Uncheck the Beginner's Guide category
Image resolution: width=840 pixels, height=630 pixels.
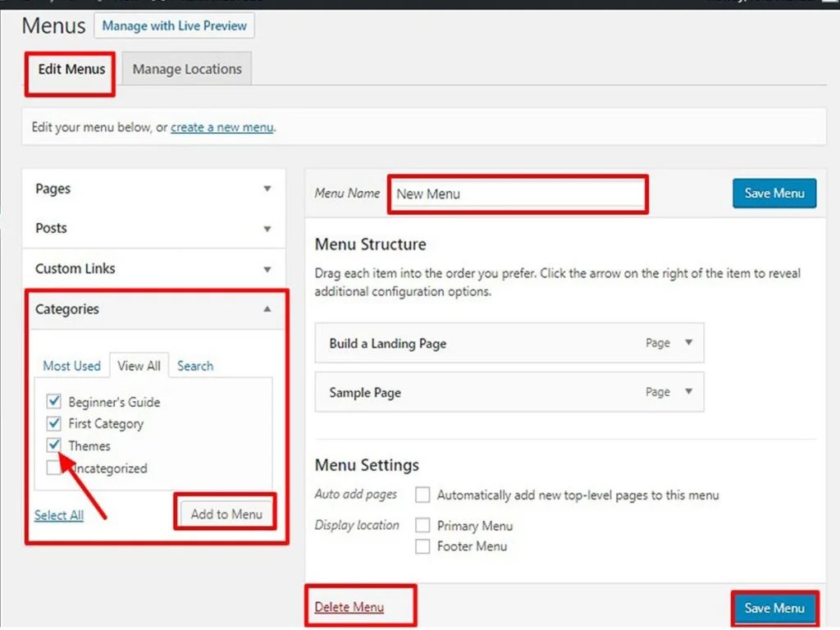pyautogui.click(x=53, y=401)
